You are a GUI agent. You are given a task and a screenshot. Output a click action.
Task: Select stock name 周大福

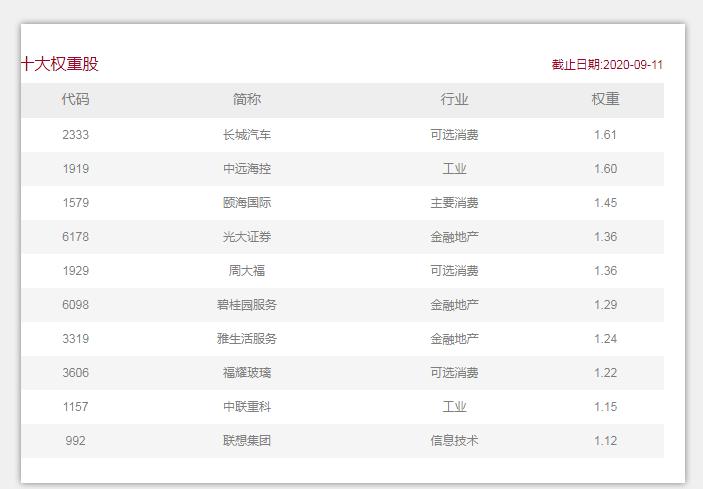pos(247,271)
